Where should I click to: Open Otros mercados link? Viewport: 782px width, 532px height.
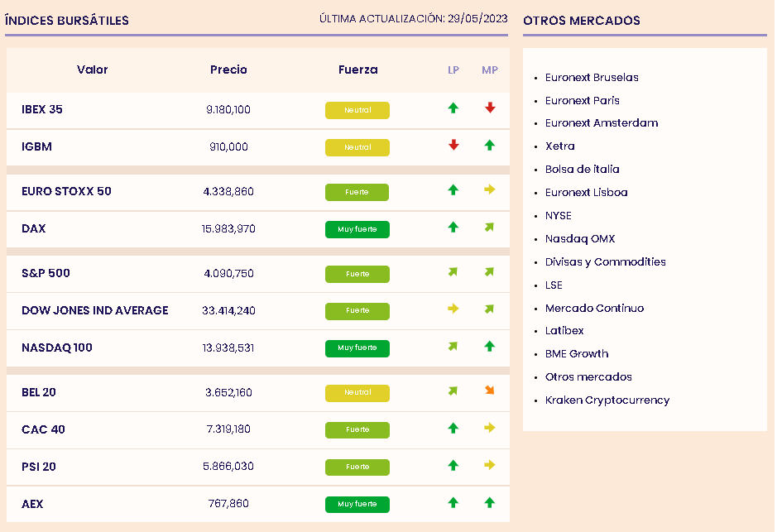click(x=588, y=377)
